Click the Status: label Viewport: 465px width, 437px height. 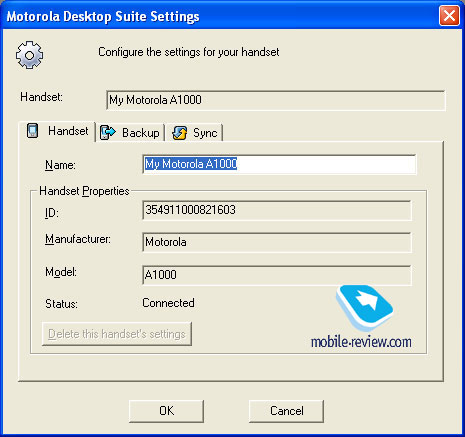(x=61, y=304)
